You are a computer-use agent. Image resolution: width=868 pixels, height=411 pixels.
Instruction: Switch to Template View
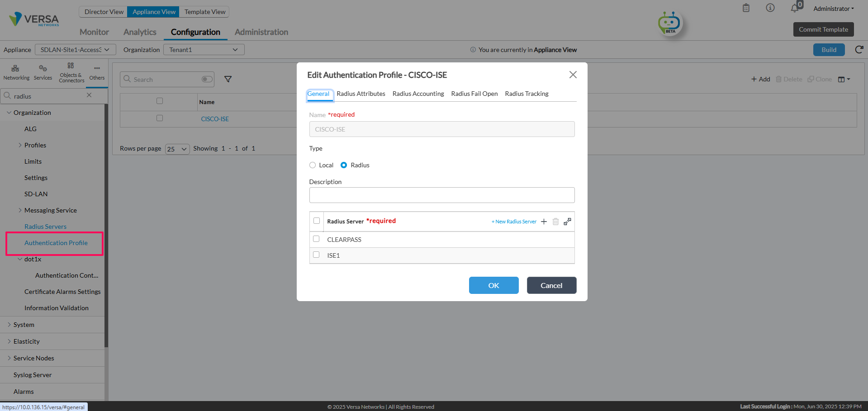coord(205,12)
